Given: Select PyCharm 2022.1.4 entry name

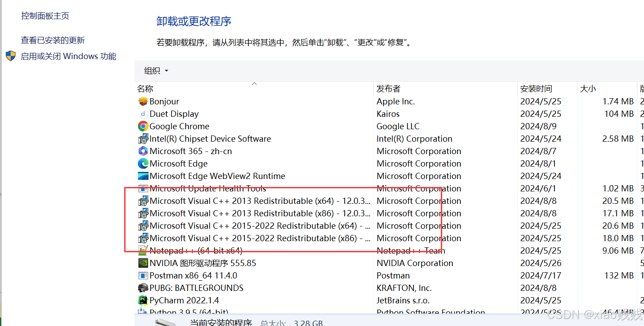Looking at the screenshot, I should tap(185, 301).
